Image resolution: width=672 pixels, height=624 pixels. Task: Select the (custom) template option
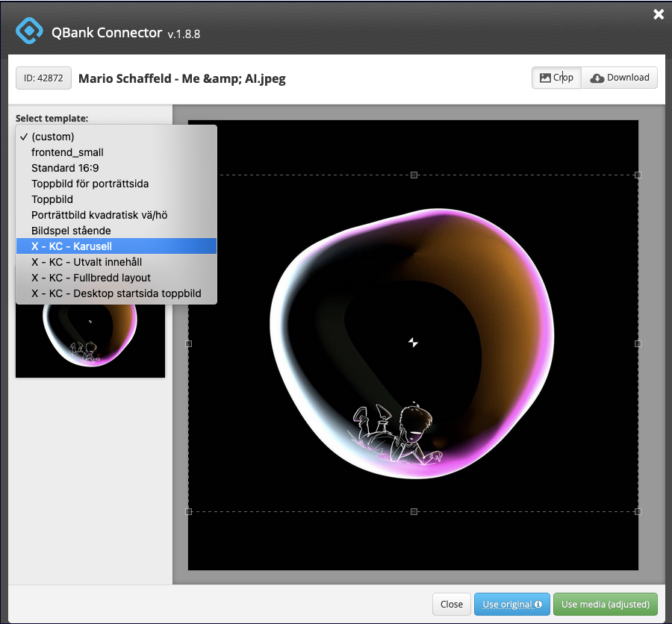tap(116, 137)
